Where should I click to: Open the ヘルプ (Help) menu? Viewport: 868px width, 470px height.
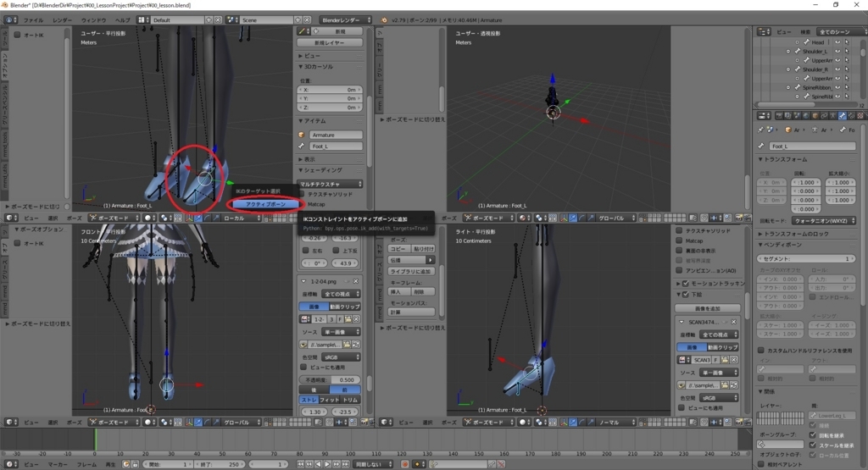pyautogui.click(x=122, y=20)
